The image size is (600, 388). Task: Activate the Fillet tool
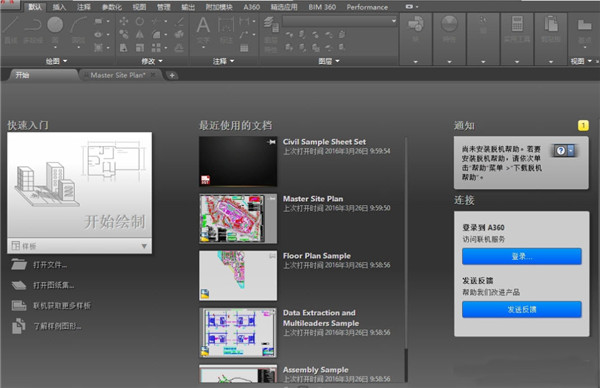pos(156,34)
